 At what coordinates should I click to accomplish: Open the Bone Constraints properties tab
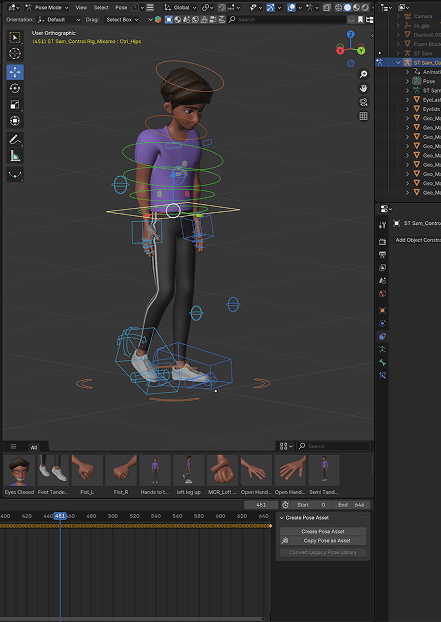click(x=382, y=375)
